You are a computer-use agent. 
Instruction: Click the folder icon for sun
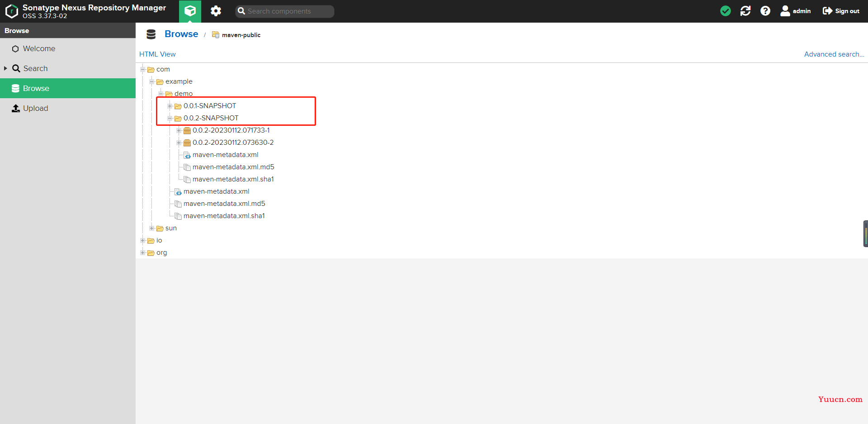coord(160,229)
